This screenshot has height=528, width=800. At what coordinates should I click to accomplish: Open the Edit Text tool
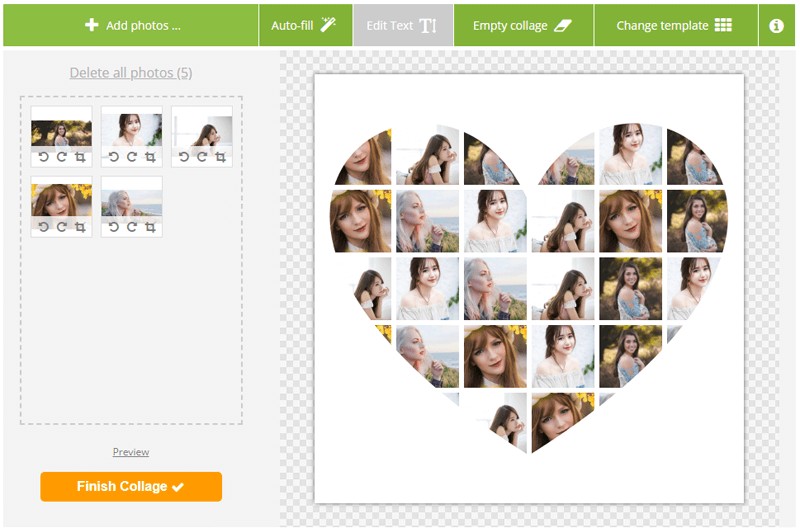(402, 26)
